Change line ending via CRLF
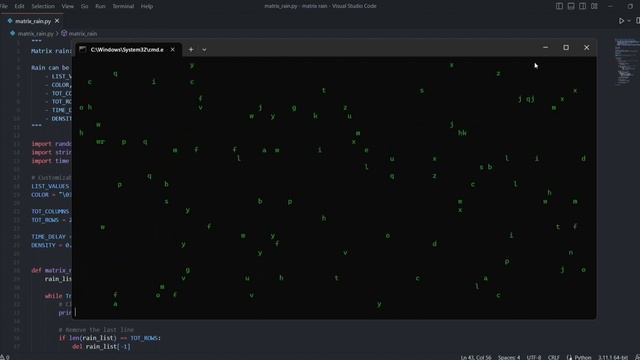Screen dimensions: 640x360 [x=553, y=357]
